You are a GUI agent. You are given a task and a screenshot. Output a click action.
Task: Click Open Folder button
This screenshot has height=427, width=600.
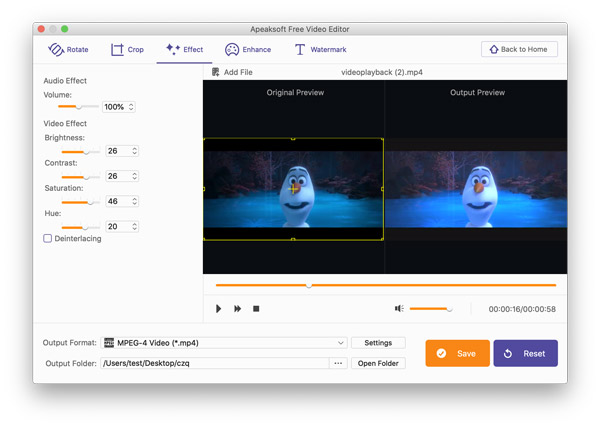pos(378,363)
